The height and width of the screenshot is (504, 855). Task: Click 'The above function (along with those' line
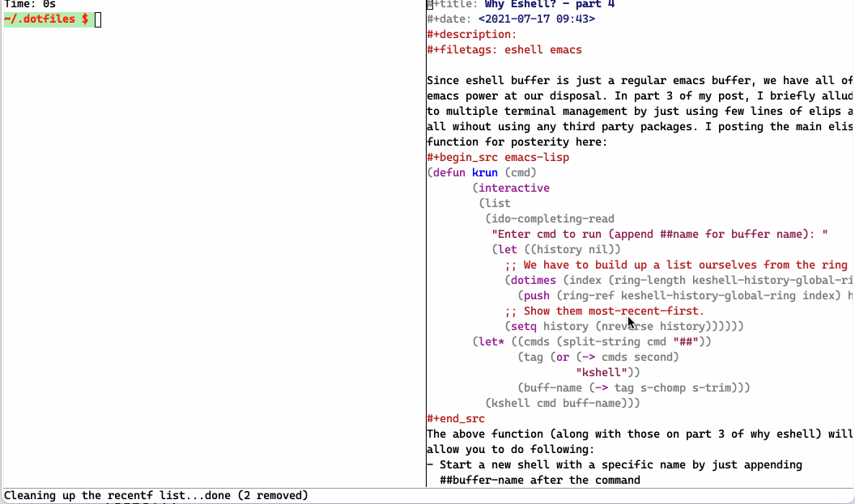point(640,434)
